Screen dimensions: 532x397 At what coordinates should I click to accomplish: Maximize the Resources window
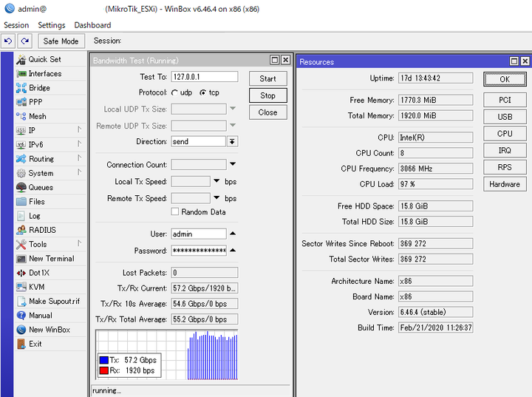[514, 61]
